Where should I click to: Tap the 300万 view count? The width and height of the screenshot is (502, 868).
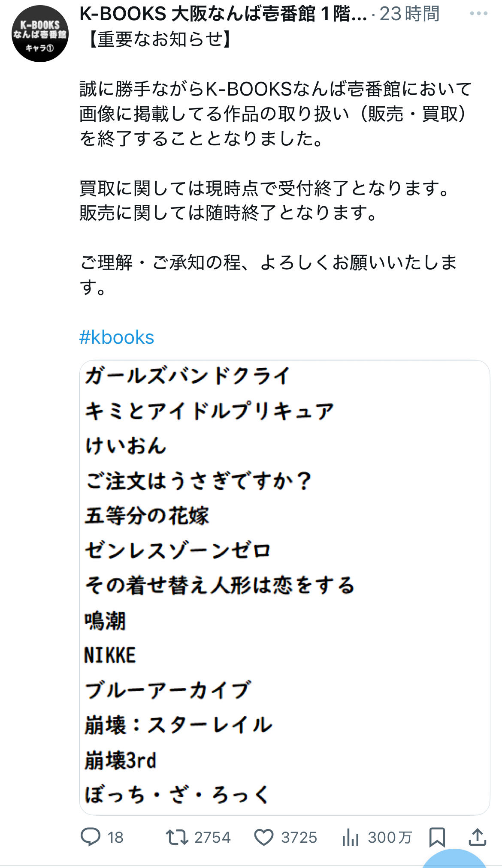[x=390, y=837]
